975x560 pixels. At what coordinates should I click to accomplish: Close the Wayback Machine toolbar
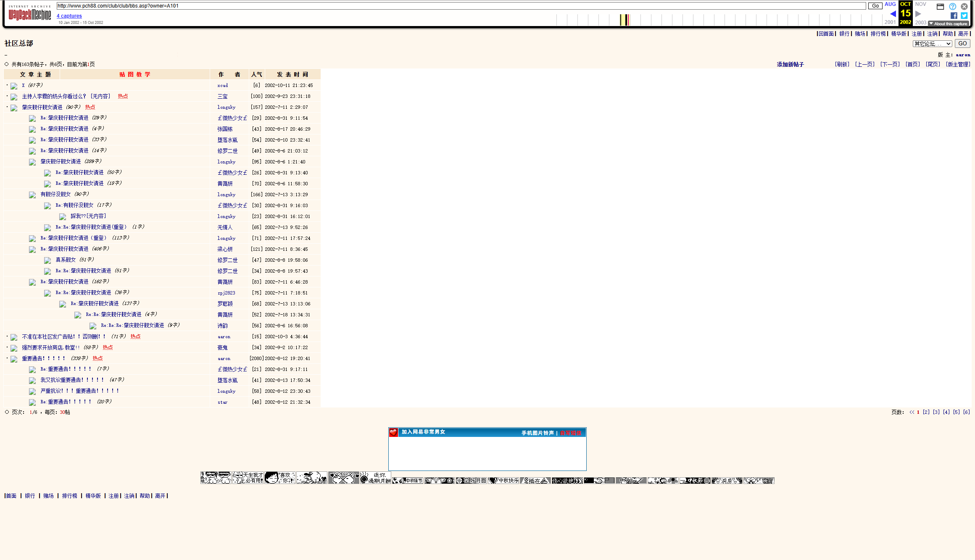coord(964,6)
